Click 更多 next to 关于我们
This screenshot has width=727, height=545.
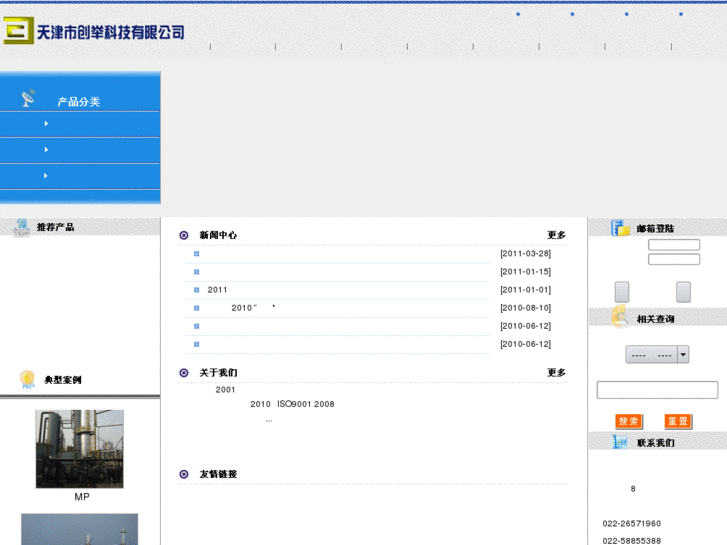pyautogui.click(x=556, y=372)
